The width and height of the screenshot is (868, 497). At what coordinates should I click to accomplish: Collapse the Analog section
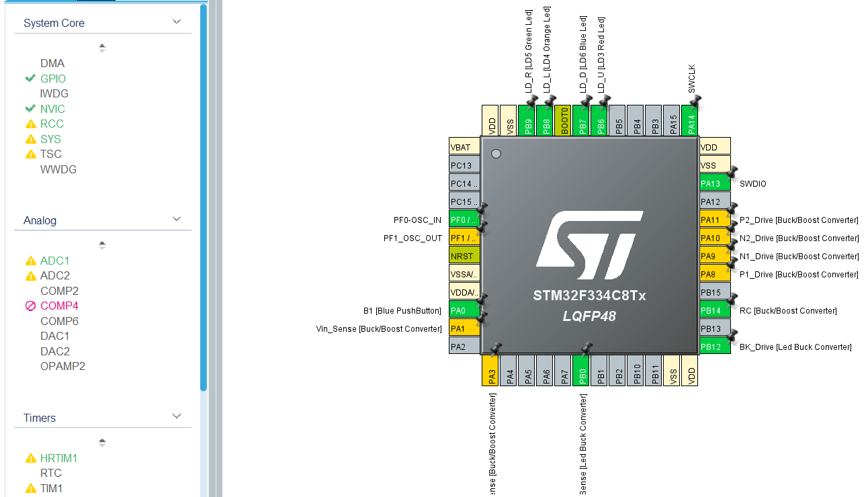(177, 218)
